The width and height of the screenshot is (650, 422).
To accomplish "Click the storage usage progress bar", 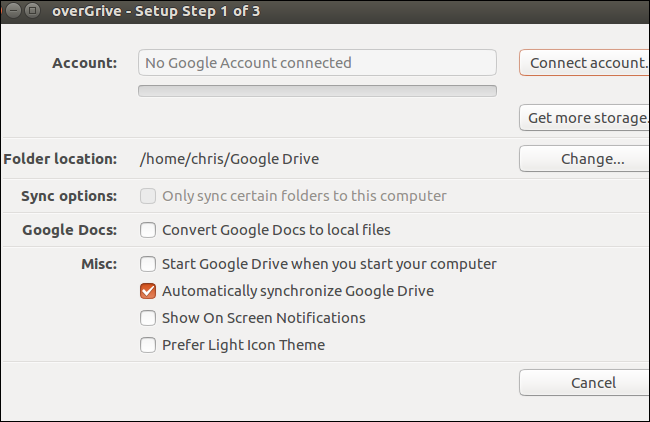I will coord(317,91).
